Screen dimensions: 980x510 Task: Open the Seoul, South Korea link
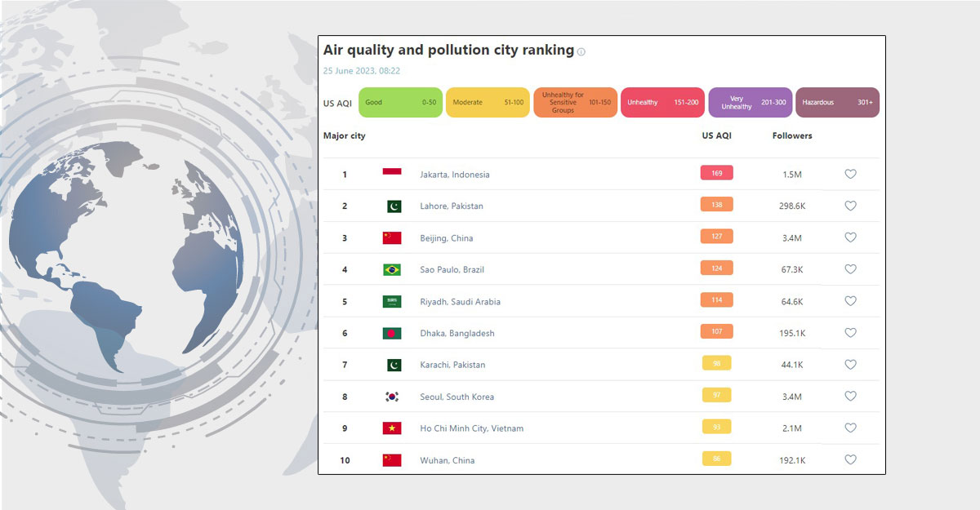click(x=457, y=397)
